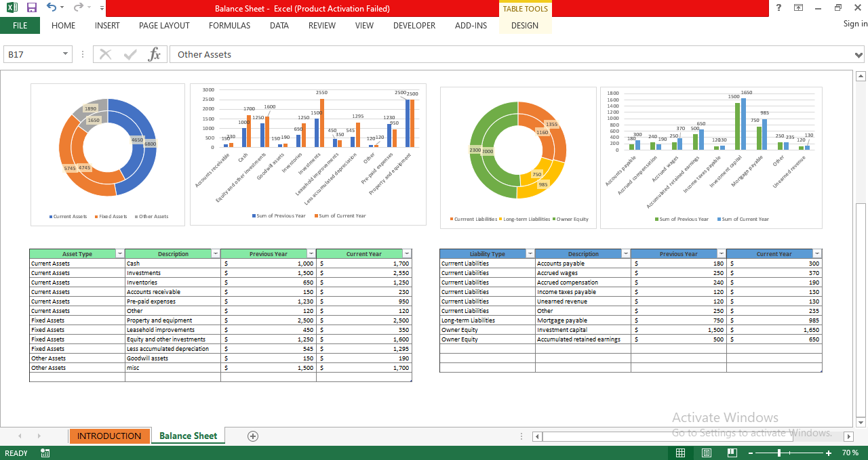
Task: Click the 70 % zoom level button
Action: tap(850, 453)
